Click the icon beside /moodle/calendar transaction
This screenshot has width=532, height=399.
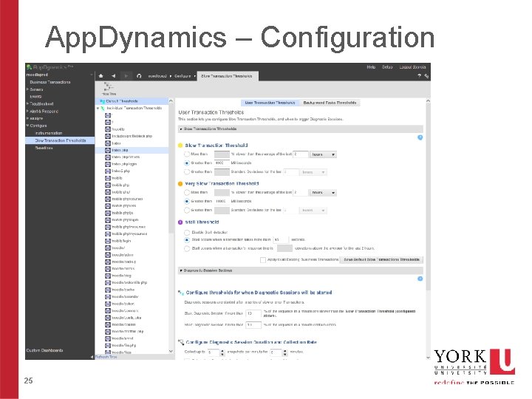(x=108, y=296)
